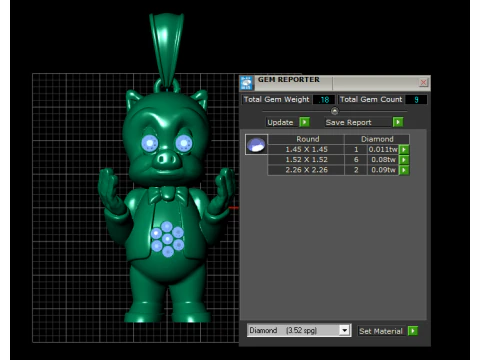Click the Gem Reporter logo icon
Screen dimensions: 480x360
coord(247,83)
